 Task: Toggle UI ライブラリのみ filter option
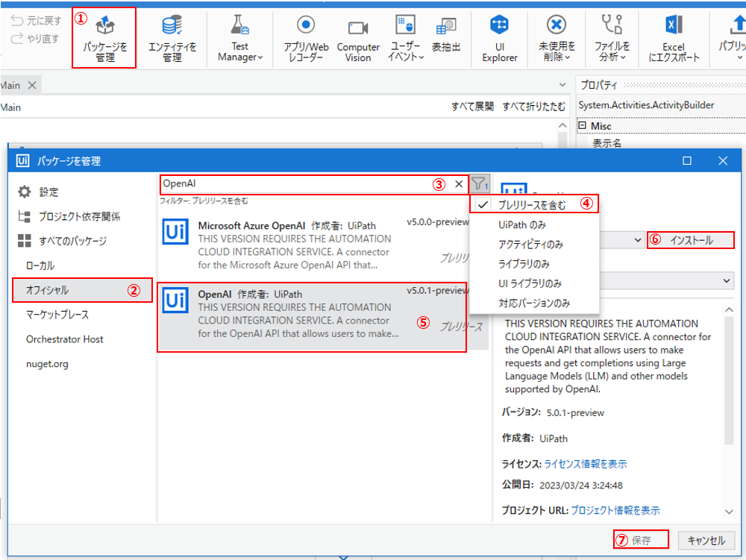pos(534,283)
